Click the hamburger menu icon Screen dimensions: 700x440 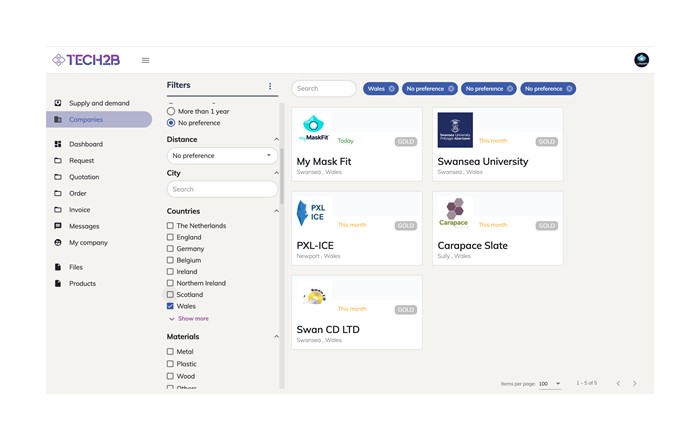point(145,60)
